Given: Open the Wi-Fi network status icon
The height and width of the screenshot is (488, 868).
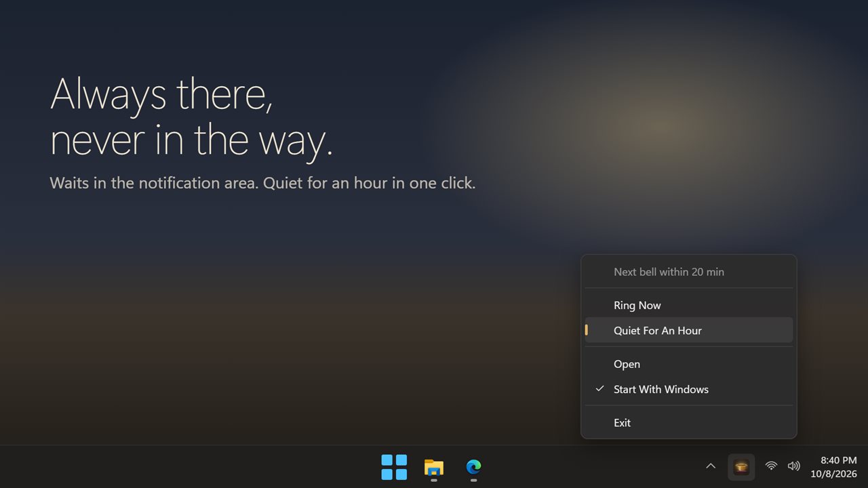Looking at the screenshot, I should [x=771, y=466].
